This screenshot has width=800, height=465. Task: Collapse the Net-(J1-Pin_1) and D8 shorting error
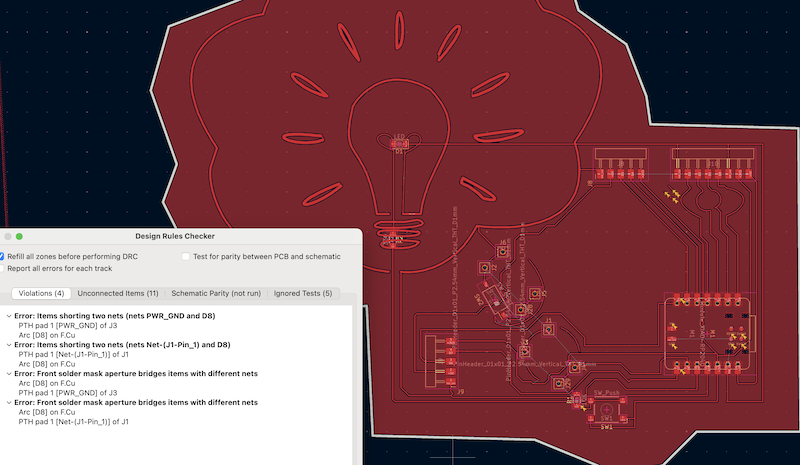point(9,345)
